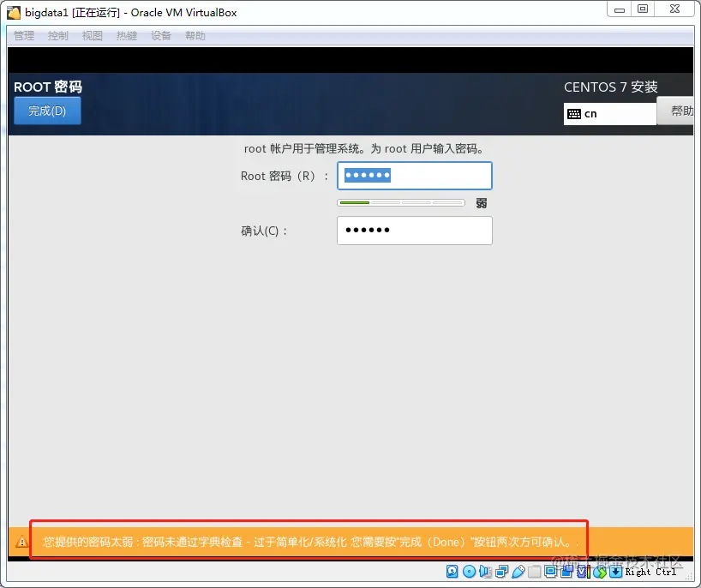Image resolution: width=701 pixels, height=588 pixels.
Task: Click the ROOT 密码 heading
Action: (48, 87)
